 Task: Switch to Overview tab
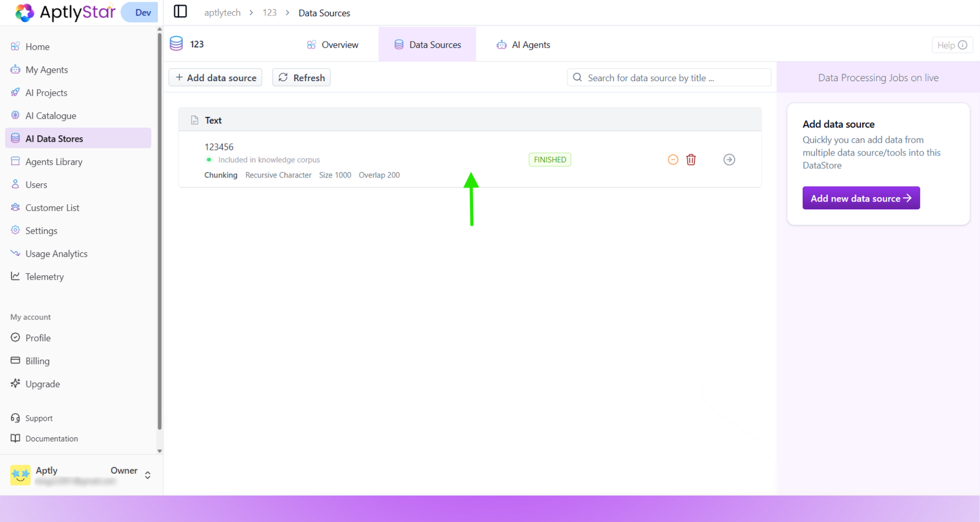tap(332, 45)
